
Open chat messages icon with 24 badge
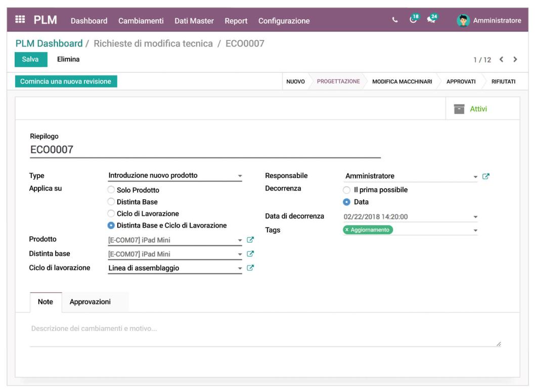tap(431, 20)
